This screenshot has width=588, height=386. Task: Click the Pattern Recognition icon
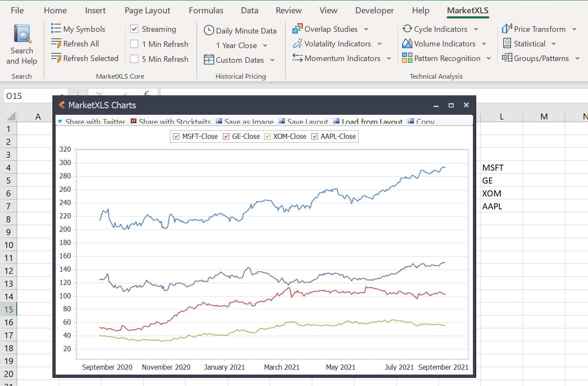407,58
